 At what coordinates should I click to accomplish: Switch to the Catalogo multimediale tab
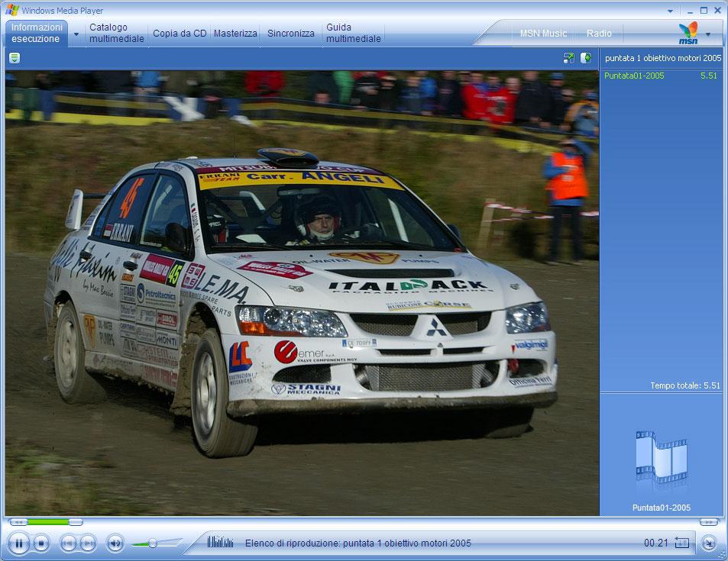(x=117, y=33)
